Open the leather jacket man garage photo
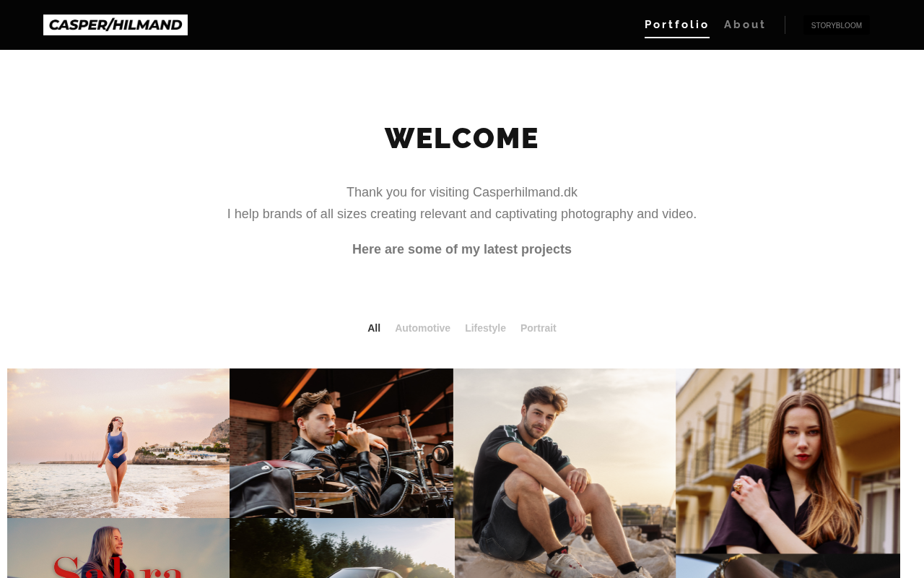Viewport: 924px width, 578px height. pos(341,443)
